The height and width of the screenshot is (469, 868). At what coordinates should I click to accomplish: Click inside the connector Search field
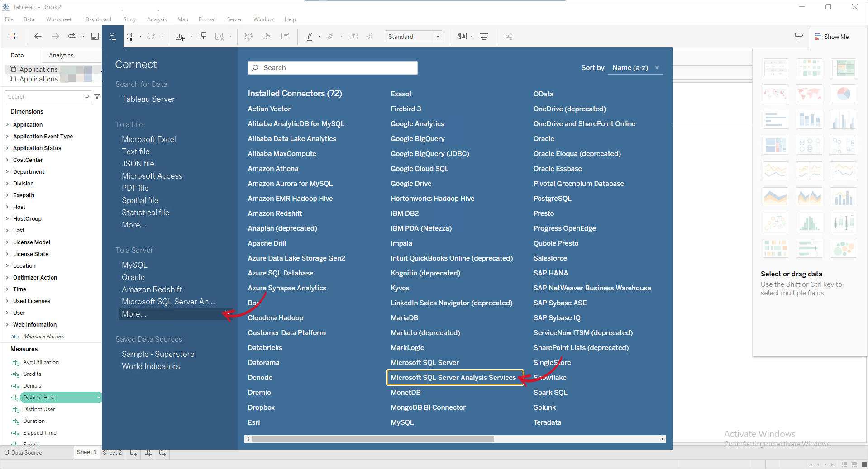[333, 67]
